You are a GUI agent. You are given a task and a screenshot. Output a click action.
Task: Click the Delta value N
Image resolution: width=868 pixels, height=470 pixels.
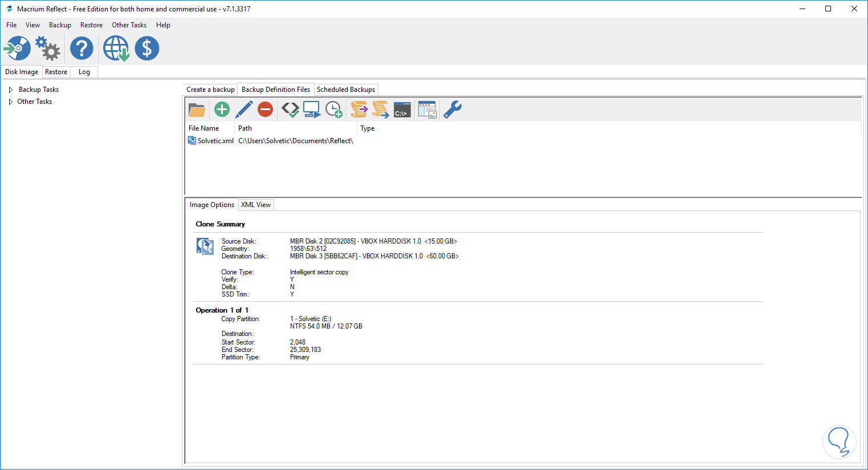pos(292,287)
